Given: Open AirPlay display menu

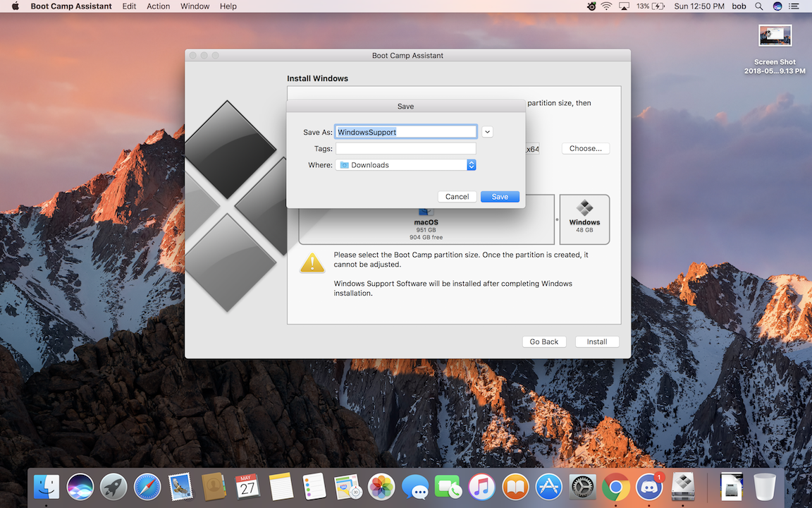Looking at the screenshot, I should click(x=624, y=6).
